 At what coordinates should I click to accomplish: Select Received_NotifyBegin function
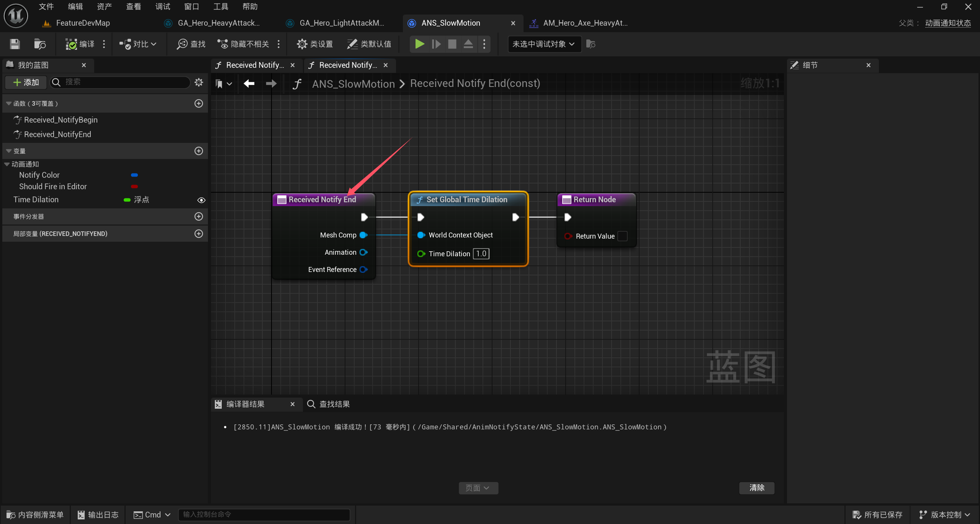(x=61, y=120)
